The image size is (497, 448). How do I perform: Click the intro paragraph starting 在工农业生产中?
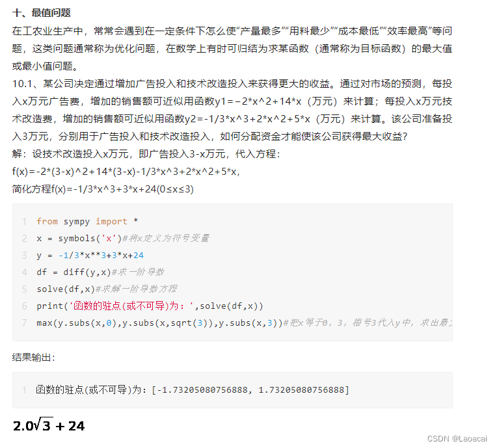pyautogui.click(x=232, y=49)
